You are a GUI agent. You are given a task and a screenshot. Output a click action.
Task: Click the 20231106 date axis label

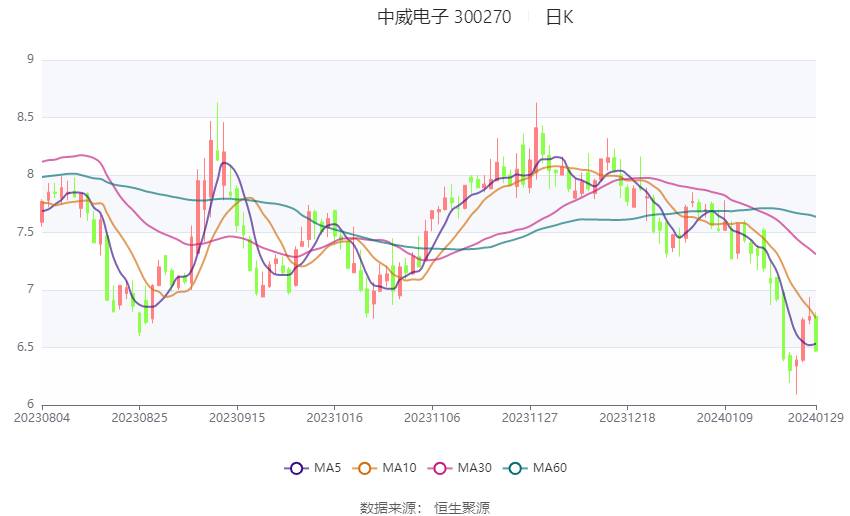(432, 418)
